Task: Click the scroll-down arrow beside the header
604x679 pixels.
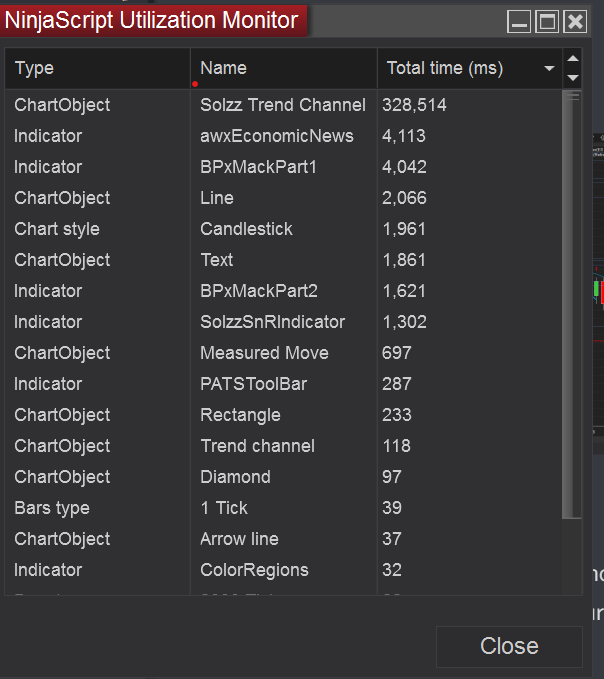Action: click(x=573, y=78)
